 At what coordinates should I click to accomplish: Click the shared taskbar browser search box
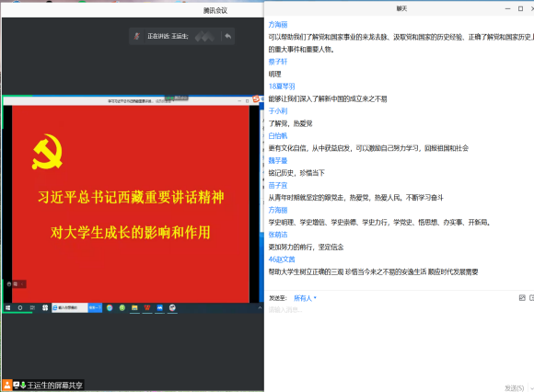point(70,308)
